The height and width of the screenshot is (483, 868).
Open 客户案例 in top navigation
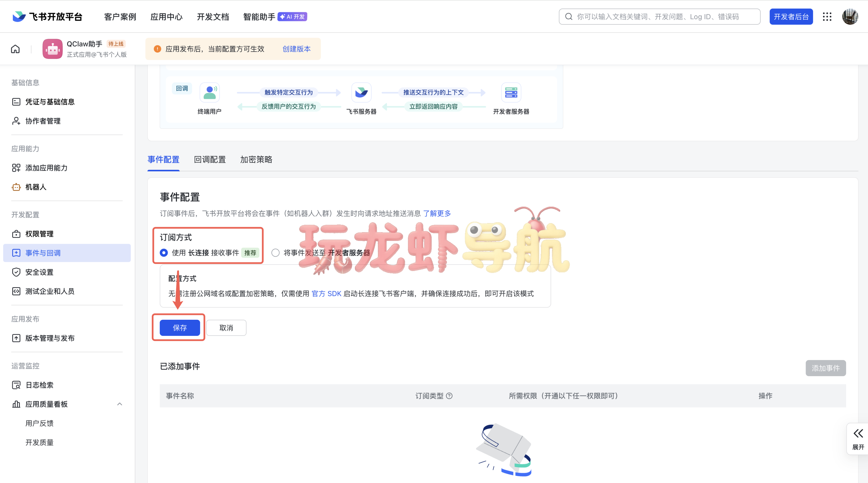click(120, 17)
